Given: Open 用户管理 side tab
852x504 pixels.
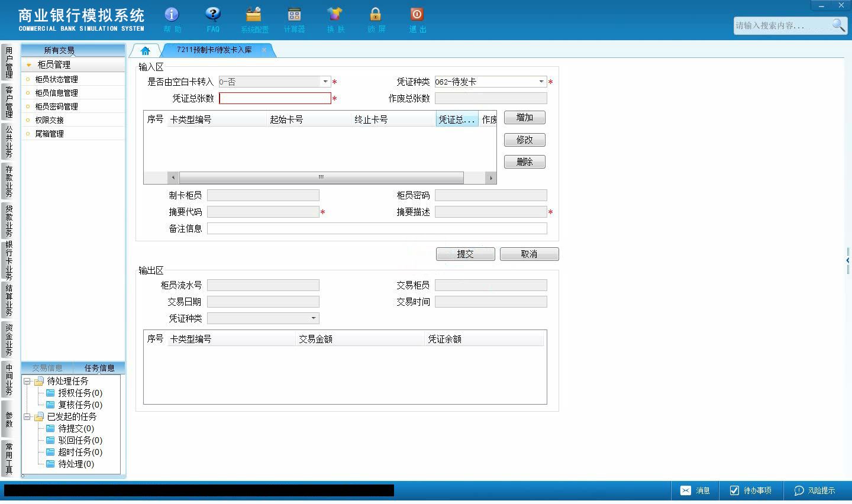Looking at the screenshot, I should click(9, 63).
